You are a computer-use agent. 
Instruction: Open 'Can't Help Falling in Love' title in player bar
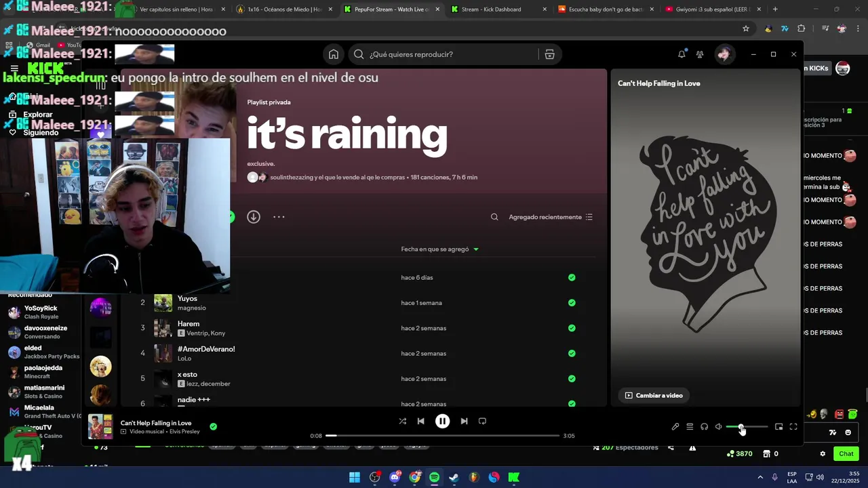tap(156, 423)
